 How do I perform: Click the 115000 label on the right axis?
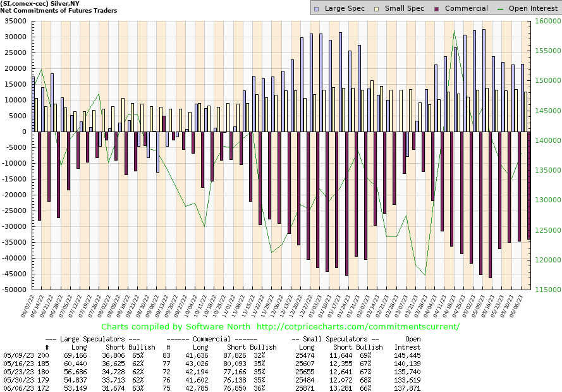(547, 290)
